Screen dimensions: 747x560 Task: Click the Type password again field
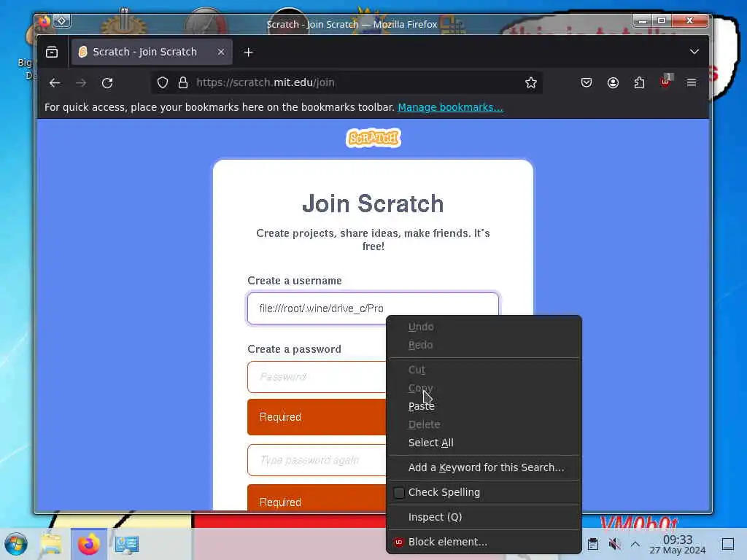pos(317,460)
